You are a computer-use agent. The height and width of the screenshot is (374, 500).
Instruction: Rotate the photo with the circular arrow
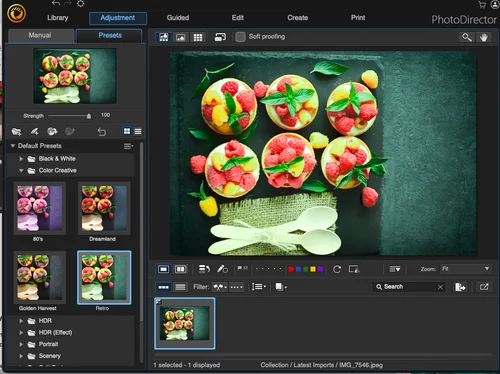(337, 269)
